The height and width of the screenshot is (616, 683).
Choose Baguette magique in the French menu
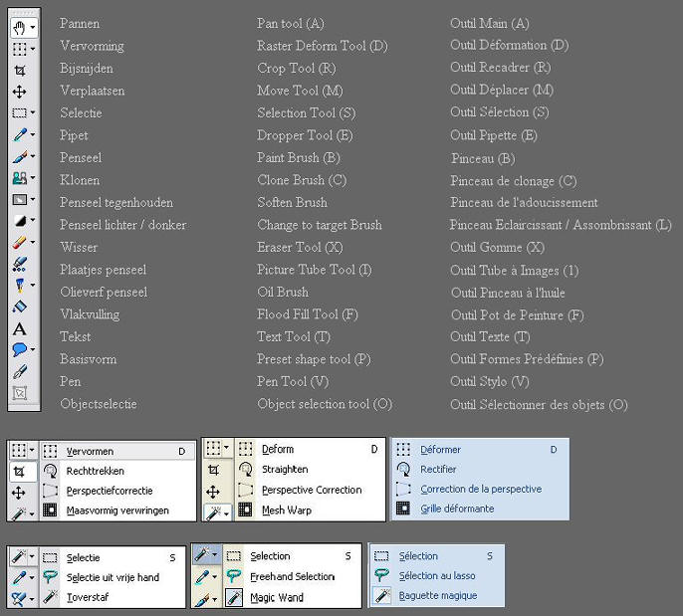pos(437,595)
